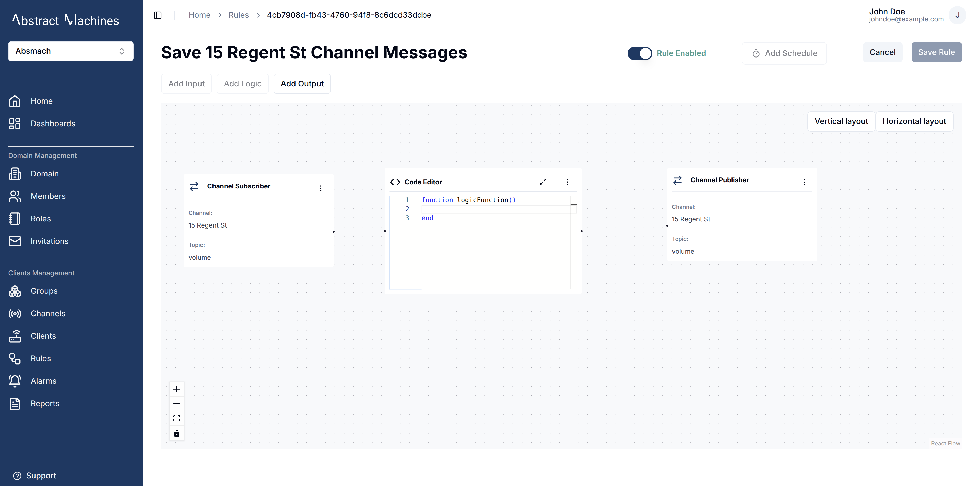Click the Alarms bell icon
980x486 pixels.
click(15, 381)
